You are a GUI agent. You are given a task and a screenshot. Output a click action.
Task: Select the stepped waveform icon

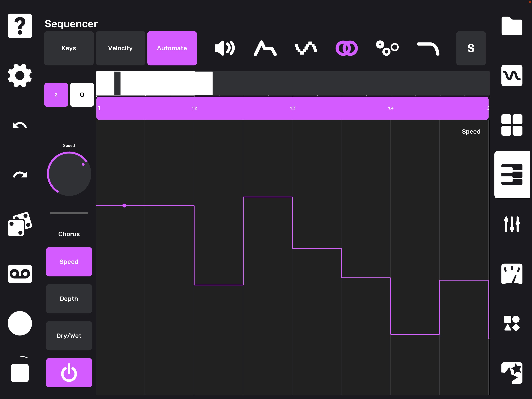tap(306, 48)
